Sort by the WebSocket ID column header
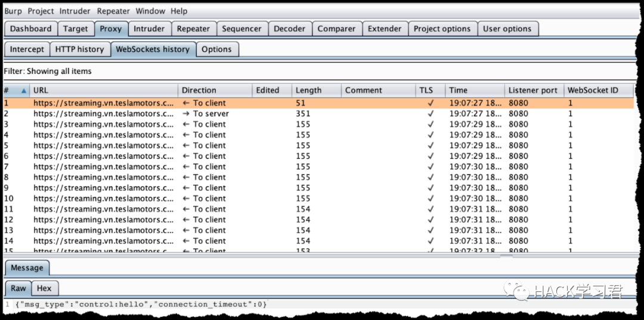Screen dimensions: 644x320 [x=599, y=90]
